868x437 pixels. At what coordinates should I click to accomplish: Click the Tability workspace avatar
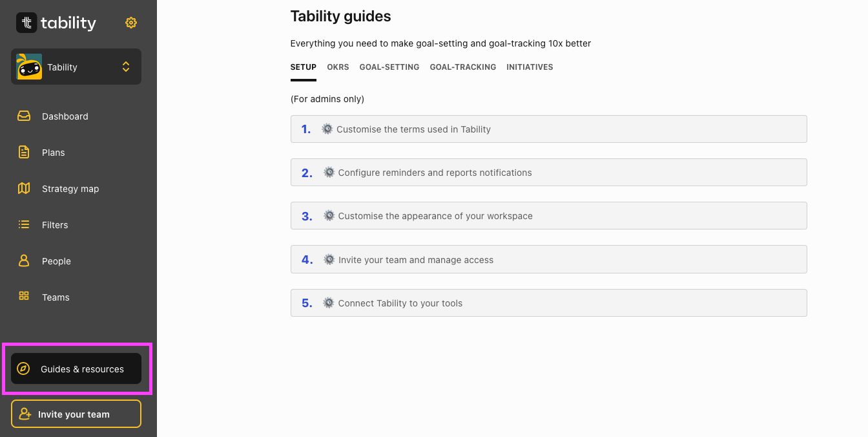[29, 67]
